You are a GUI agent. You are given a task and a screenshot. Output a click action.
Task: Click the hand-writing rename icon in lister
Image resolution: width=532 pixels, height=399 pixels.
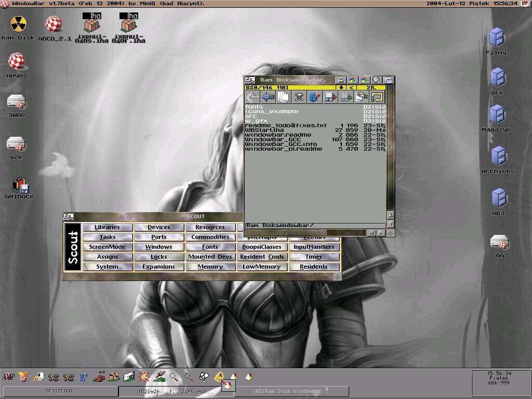[x=362, y=97]
